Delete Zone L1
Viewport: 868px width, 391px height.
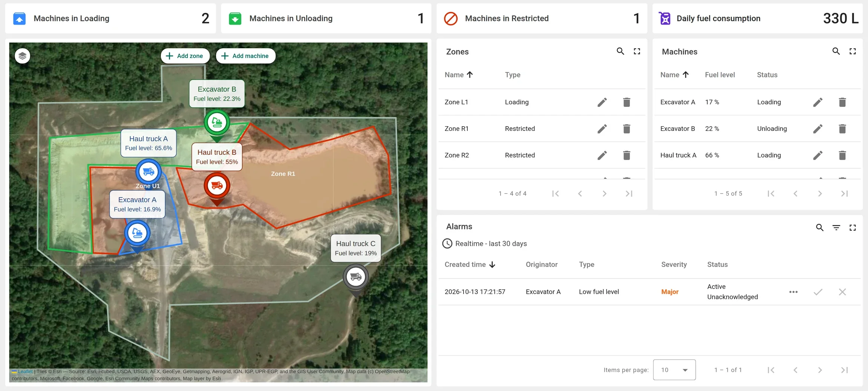tap(627, 102)
